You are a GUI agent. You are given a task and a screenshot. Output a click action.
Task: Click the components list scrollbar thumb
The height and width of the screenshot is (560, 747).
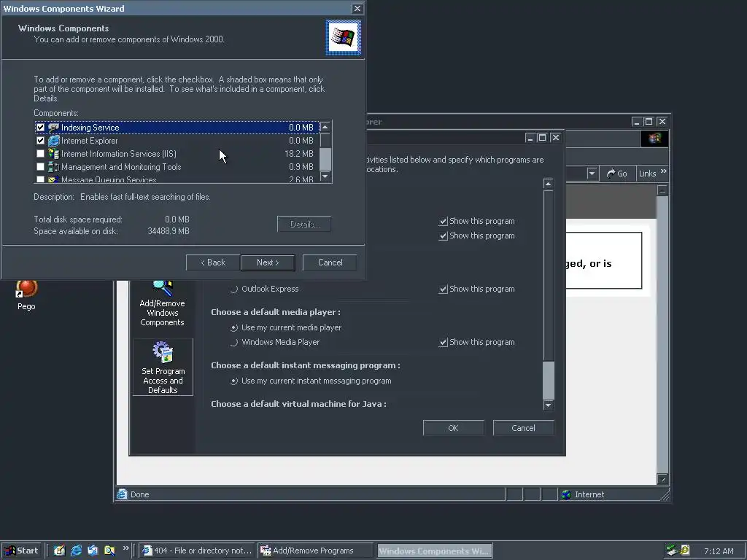click(x=325, y=159)
